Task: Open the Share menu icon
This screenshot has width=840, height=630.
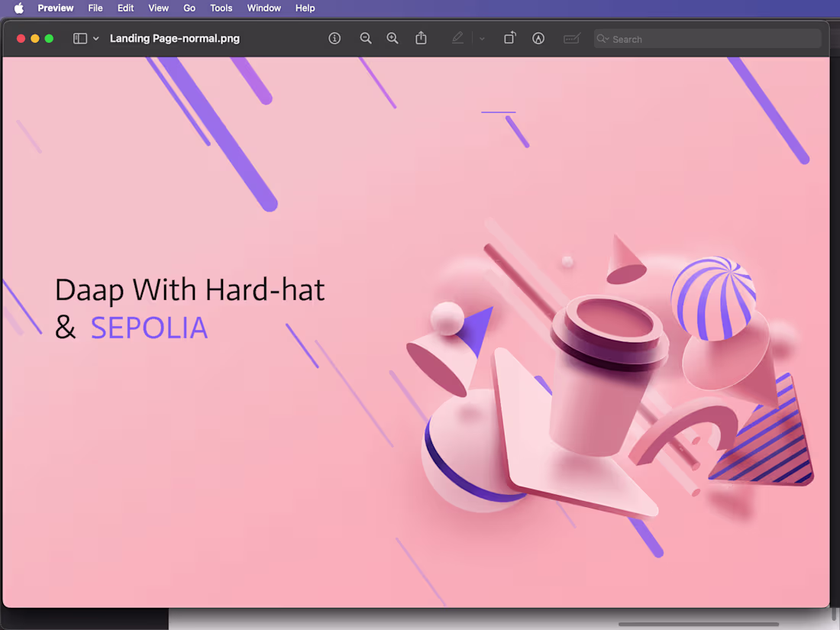Action: click(421, 38)
